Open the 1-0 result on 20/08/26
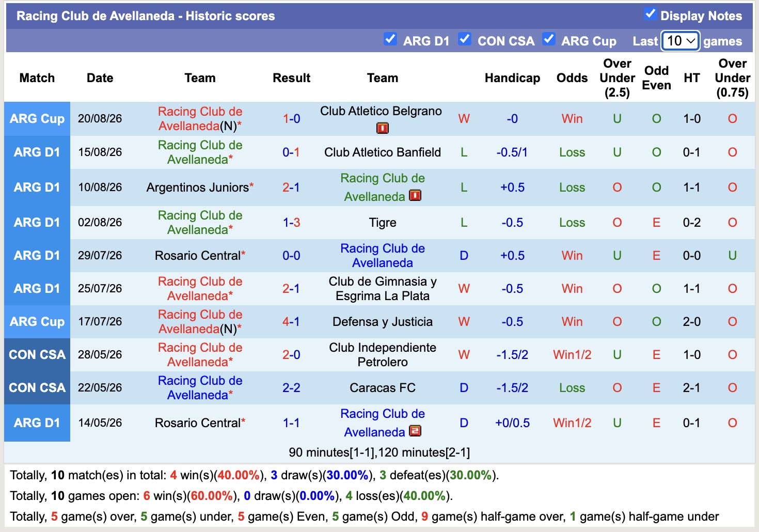The height and width of the screenshot is (532, 759). tap(291, 119)
